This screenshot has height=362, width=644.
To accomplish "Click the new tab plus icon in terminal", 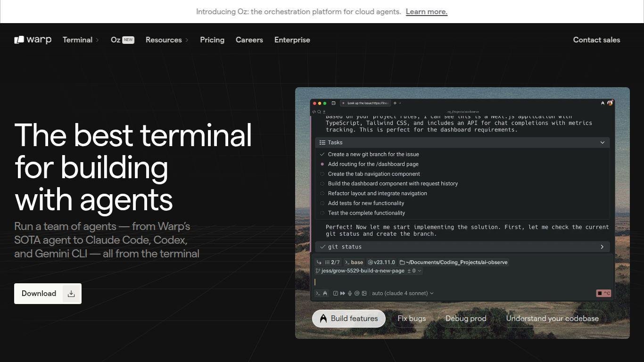I will coord(395,103).
